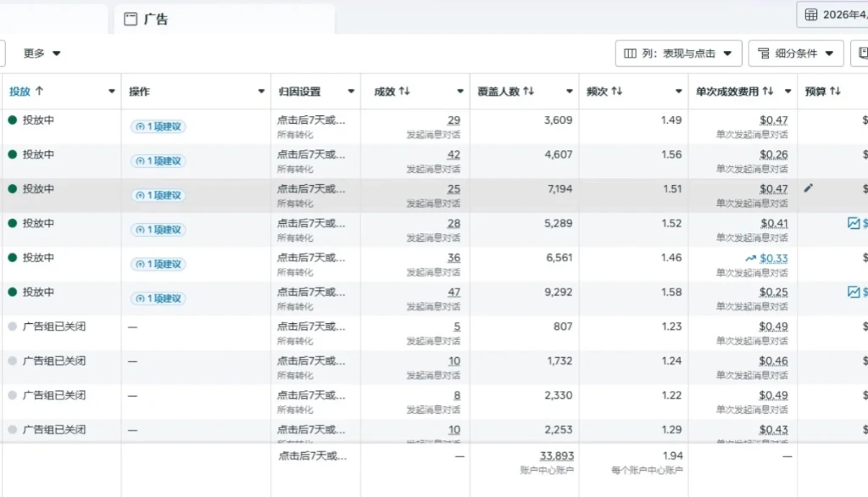Click the $0.25 cost per result link
Image resolution: width=868 pixels, height=497 pixels.
click(773, 292)
